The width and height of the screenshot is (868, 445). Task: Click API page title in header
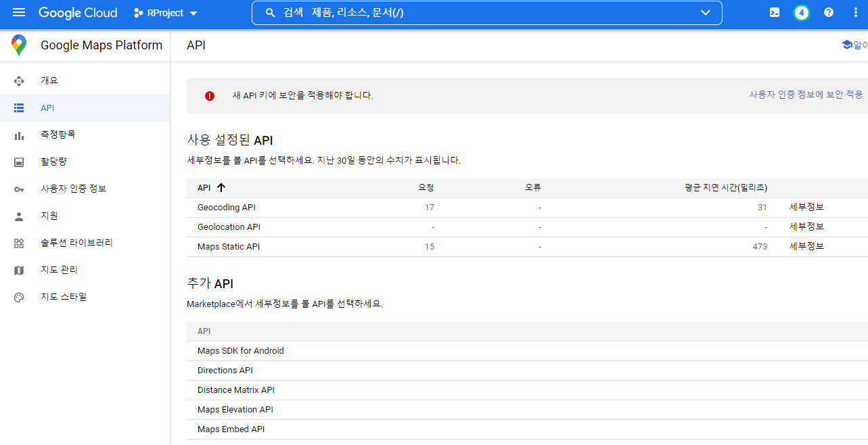pyautogui.click(x=196, y=45)
